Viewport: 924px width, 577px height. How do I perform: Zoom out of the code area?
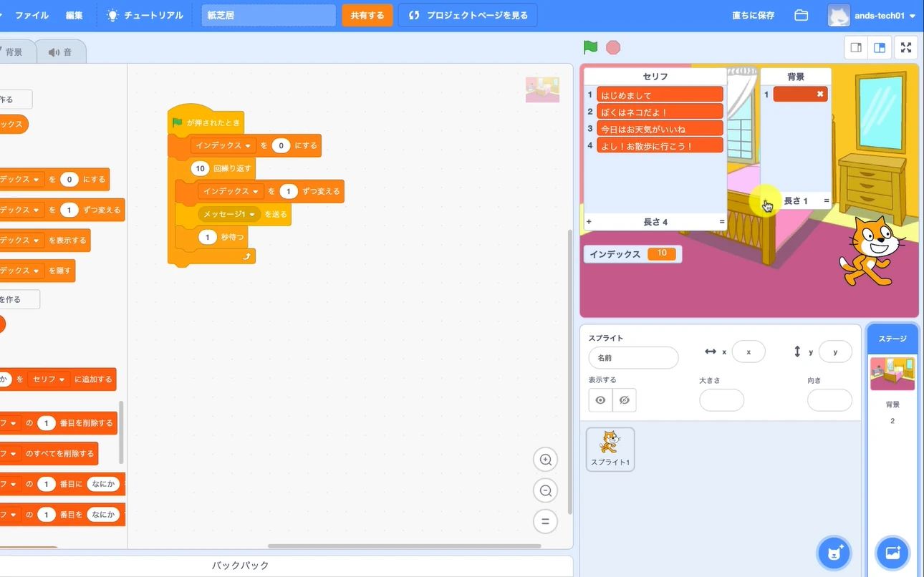pyautogui.click(x=545, y=490)
